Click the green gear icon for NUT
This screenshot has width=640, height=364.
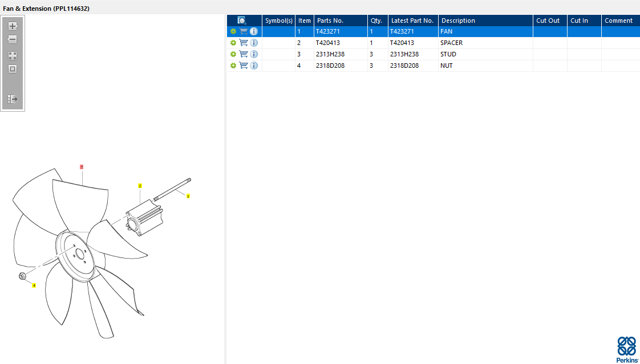point(233,66)
